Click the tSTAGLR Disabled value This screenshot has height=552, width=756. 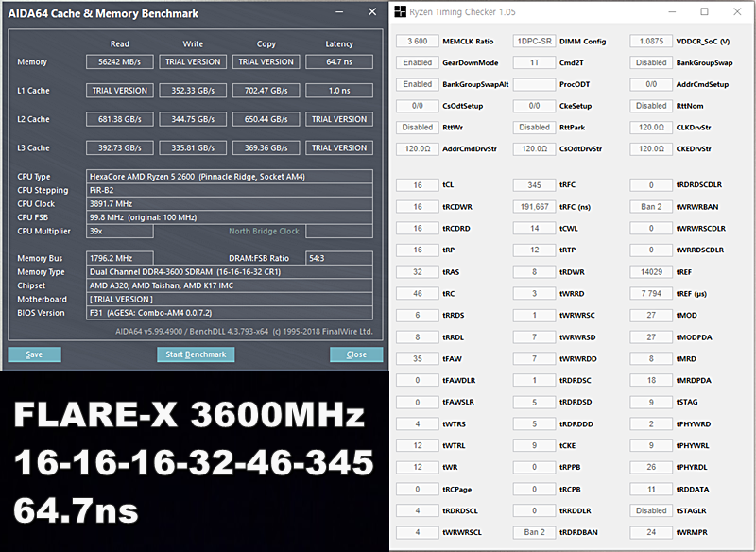click(651, 510)
